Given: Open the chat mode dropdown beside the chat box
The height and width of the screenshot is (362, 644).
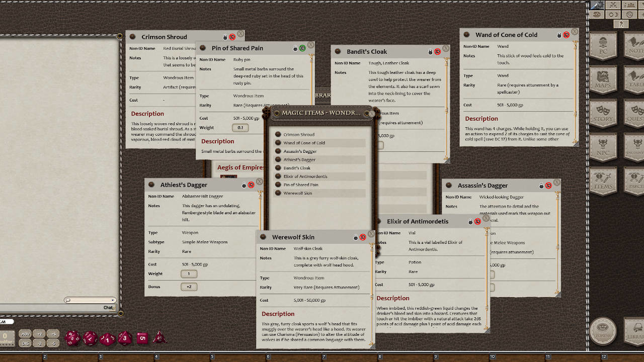Looking at the screenshot, I should tap(113, 300).
